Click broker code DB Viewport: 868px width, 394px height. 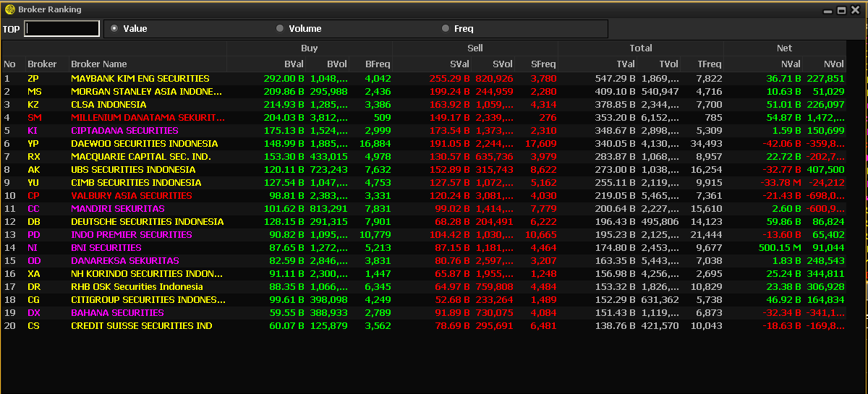pyautogui.click(x=33, y=221)
